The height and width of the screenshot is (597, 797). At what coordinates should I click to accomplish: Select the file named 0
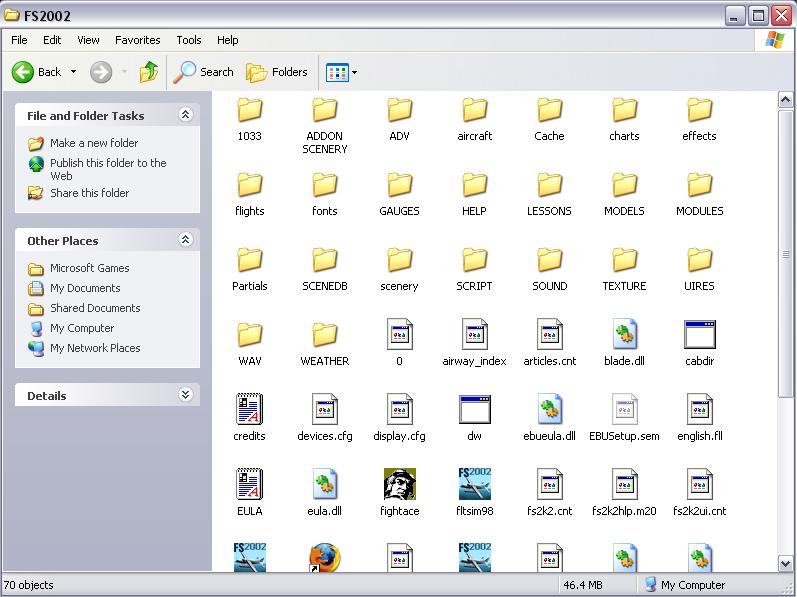[x=400, y=343]
